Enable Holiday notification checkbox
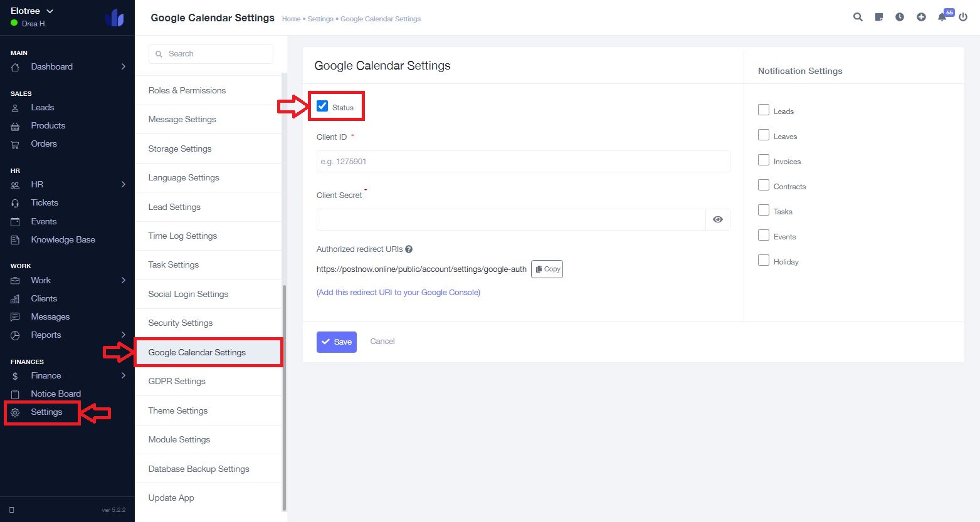980x522 pixels. pos(764,260)
